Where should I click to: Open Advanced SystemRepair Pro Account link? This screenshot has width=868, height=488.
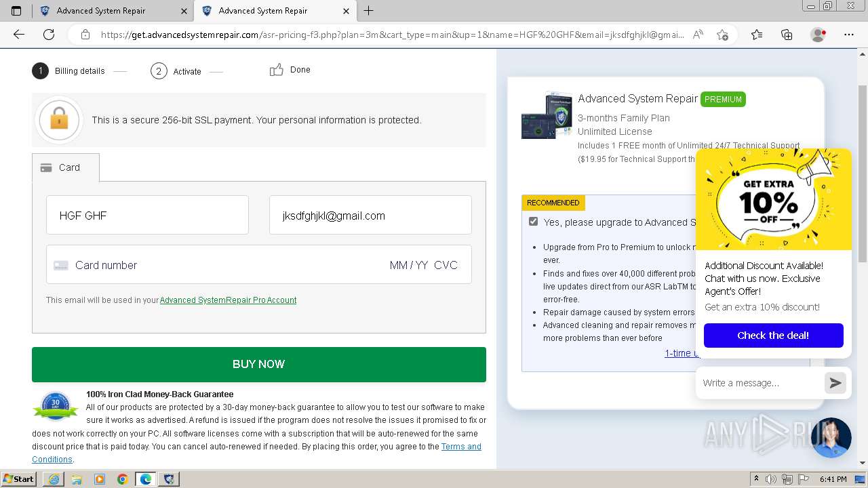pyautogui.click(x=228, y=300)
